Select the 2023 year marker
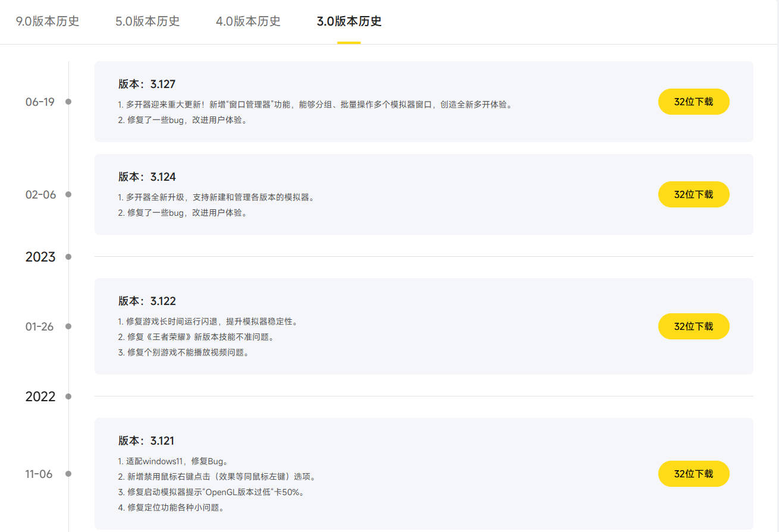Viewport: 779px width, 532px height. 39,257
